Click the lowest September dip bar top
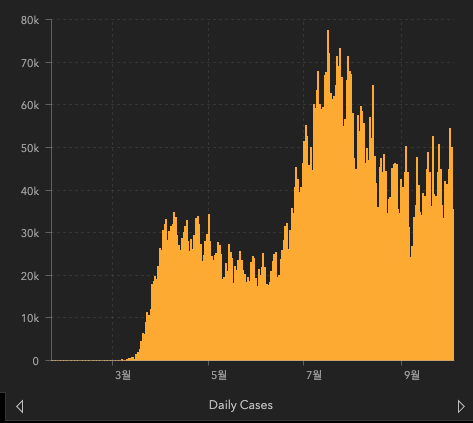Image resolution: width=473 pixels, height=423 pixels. pyautogui.click(x=411, y=257)
